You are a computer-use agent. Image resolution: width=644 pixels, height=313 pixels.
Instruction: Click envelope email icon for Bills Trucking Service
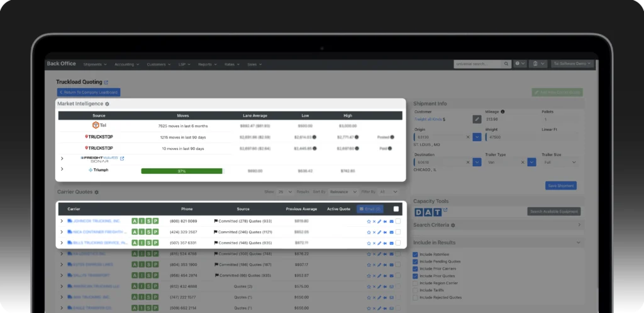391,242
